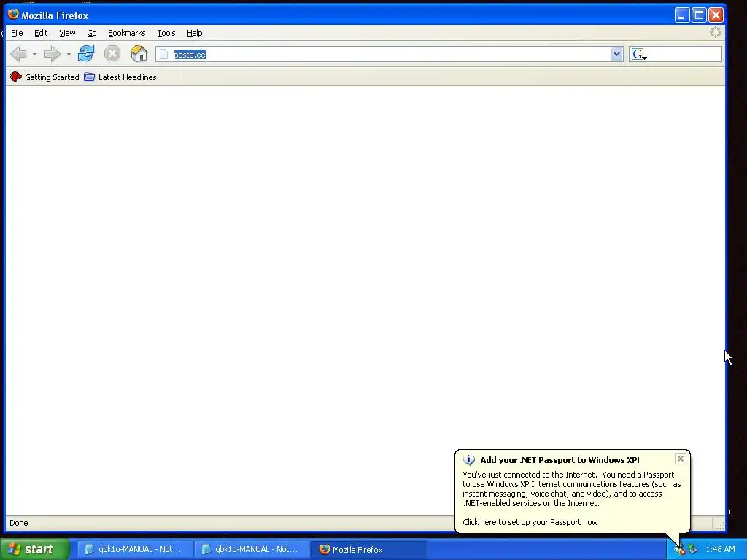Image resolution: width=747 pixels, height=560 pixels.
Task: Click the Firefox logo in title bar
Action: (x=13, y=15)
